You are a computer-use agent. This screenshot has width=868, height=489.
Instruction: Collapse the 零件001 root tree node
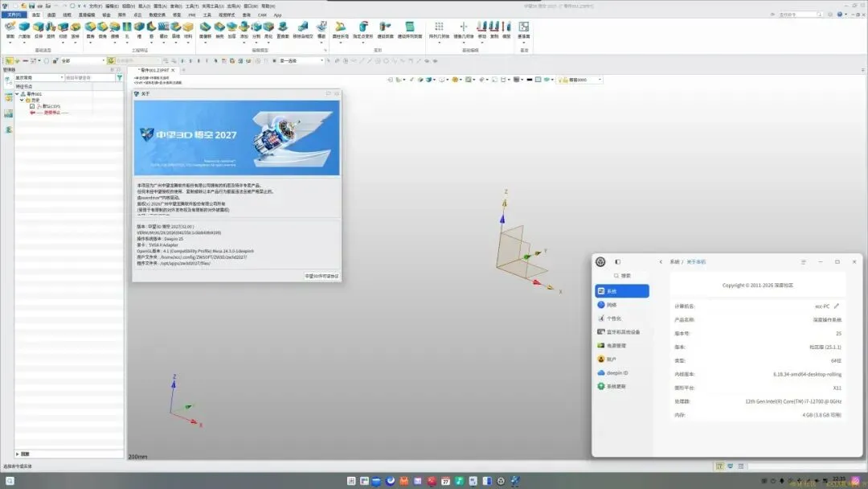[x=17, y=94]
